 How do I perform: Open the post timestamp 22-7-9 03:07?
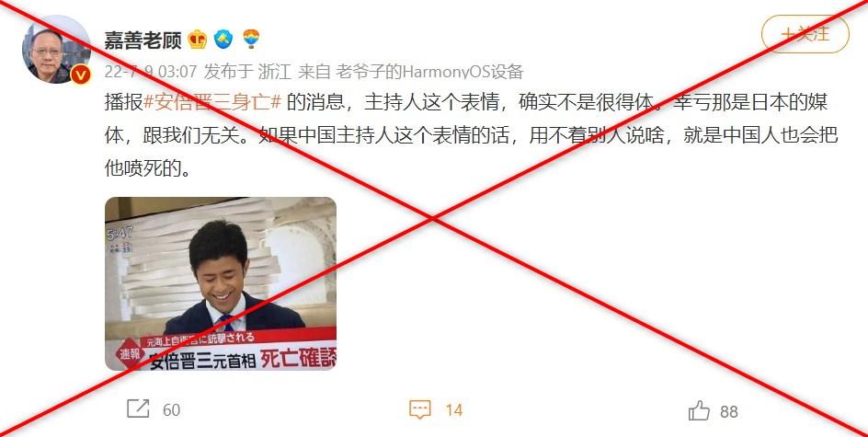pos(151,72)
